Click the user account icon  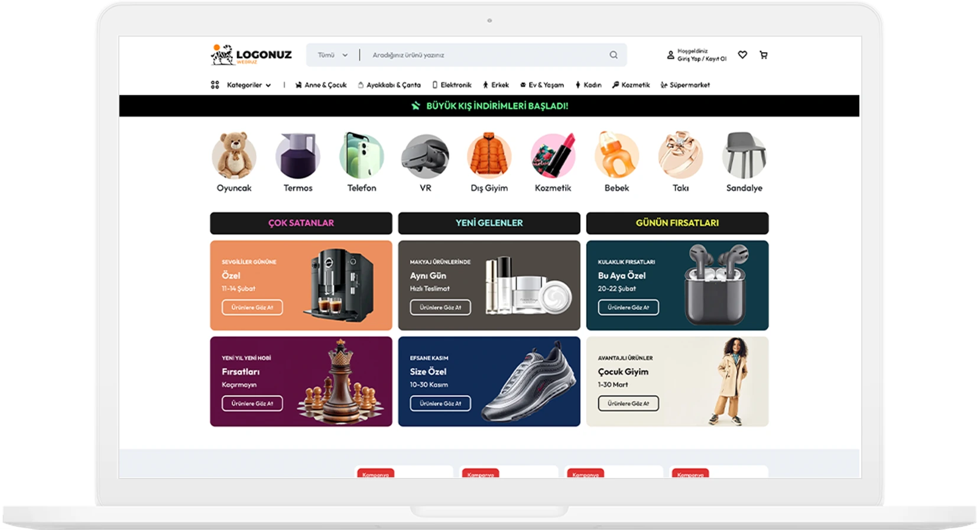(670, 55)
